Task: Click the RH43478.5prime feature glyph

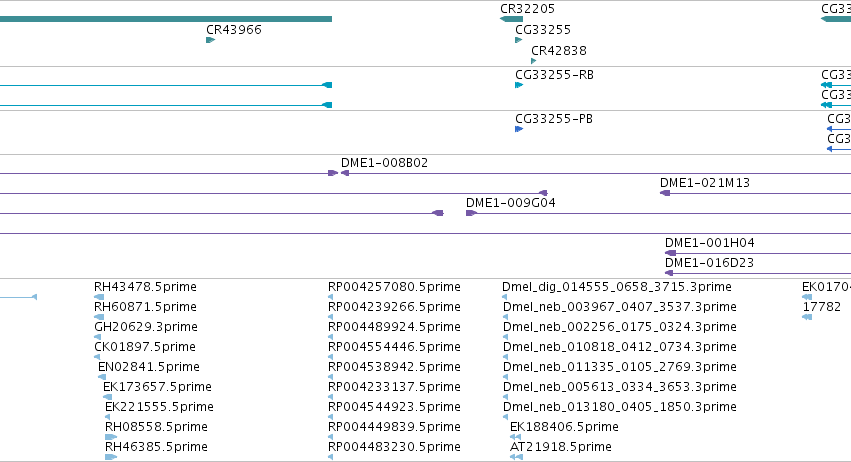Action: click(x=99, y=297)
